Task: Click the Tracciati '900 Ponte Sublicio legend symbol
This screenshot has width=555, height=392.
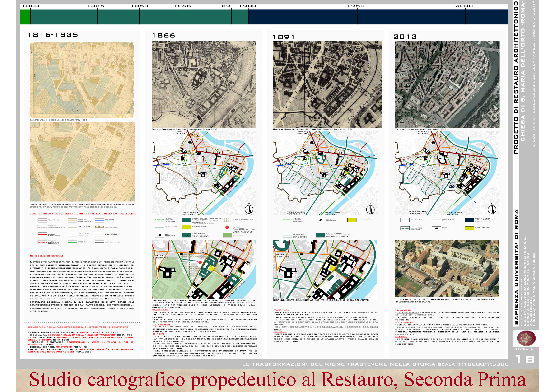Action: [x=436, y=220]
